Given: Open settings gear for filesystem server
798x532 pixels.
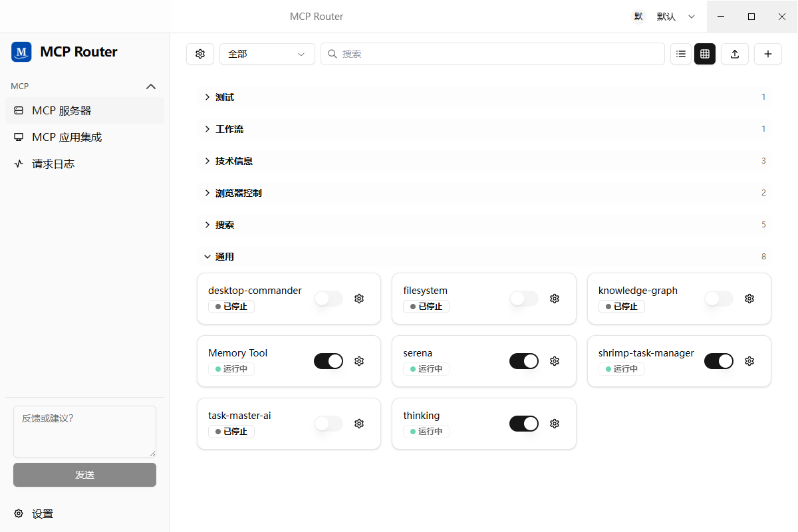Looking at the screenshot, I should [555, 299].
